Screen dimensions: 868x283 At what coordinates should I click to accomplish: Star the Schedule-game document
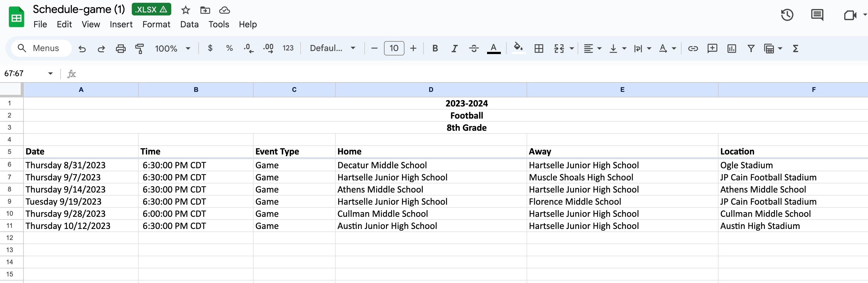[x=185, y=10]
